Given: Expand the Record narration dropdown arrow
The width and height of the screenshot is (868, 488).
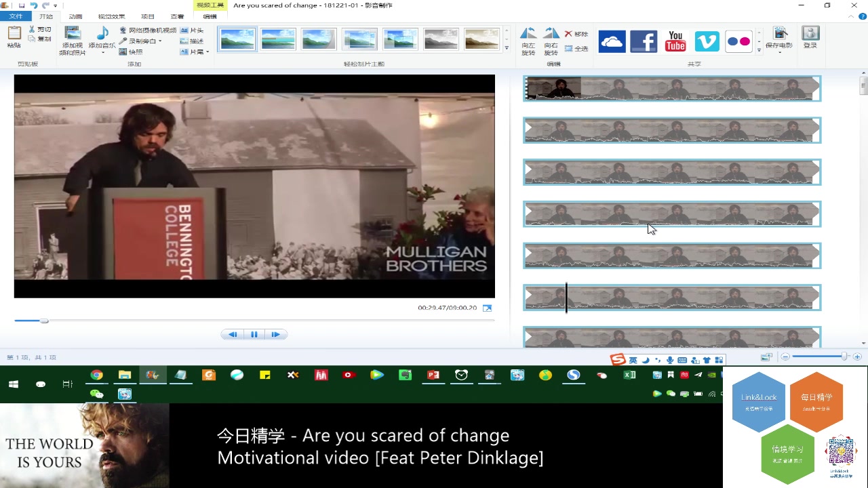Looking at the screenshot, I should [x=160, y=41].
